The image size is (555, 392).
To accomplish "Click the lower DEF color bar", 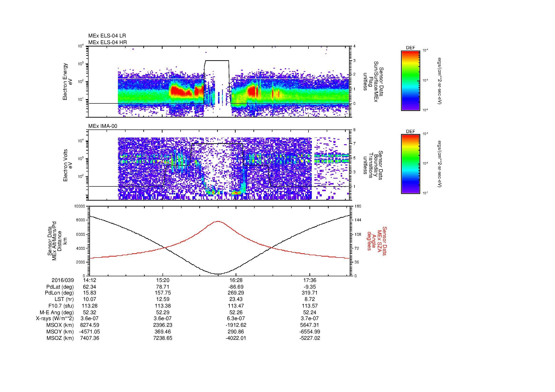I will 410,164.
